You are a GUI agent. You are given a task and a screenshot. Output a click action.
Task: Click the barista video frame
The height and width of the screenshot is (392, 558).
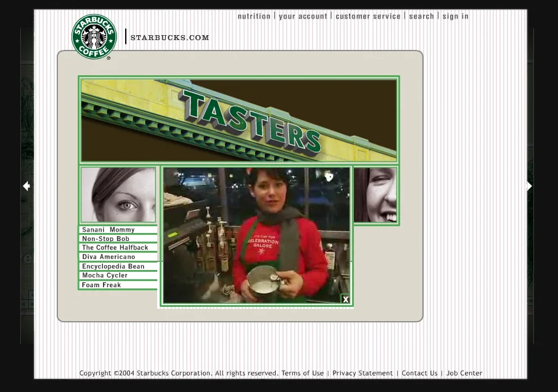pyautogui.click(x=256, y=235)
